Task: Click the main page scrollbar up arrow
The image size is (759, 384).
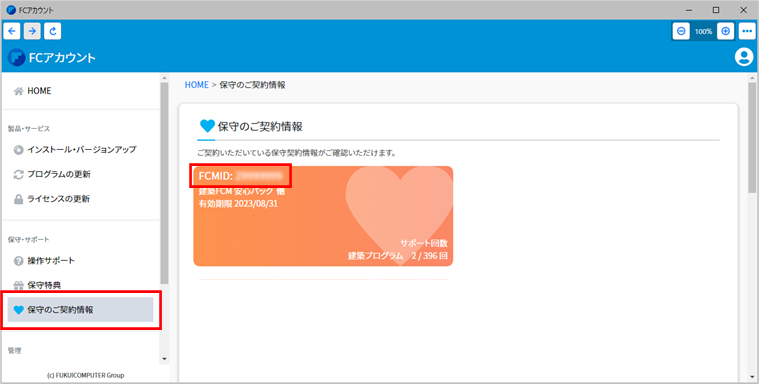Action: (752, 78)
